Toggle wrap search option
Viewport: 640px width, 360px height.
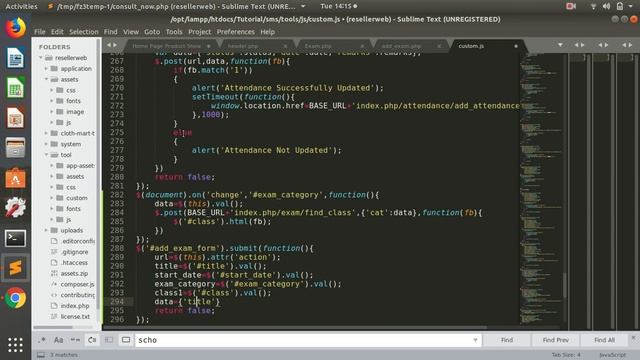(x=92, y=340)
